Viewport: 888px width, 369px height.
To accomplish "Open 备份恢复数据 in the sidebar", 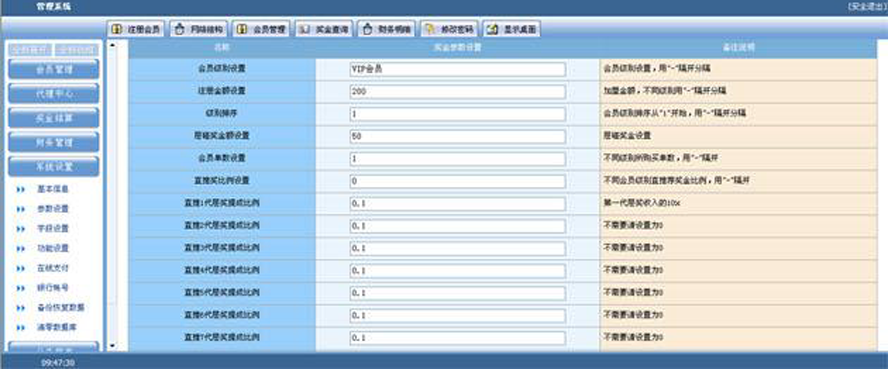I will 61,307.
